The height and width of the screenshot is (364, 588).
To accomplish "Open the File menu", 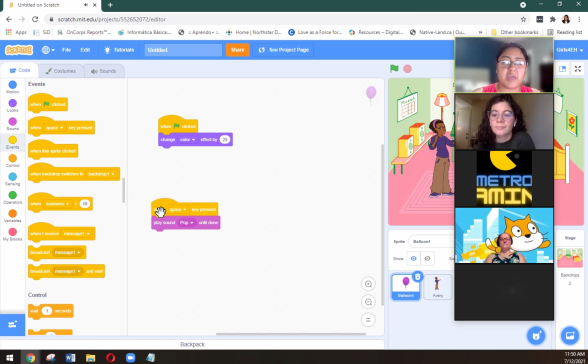I will click(66, 50).
